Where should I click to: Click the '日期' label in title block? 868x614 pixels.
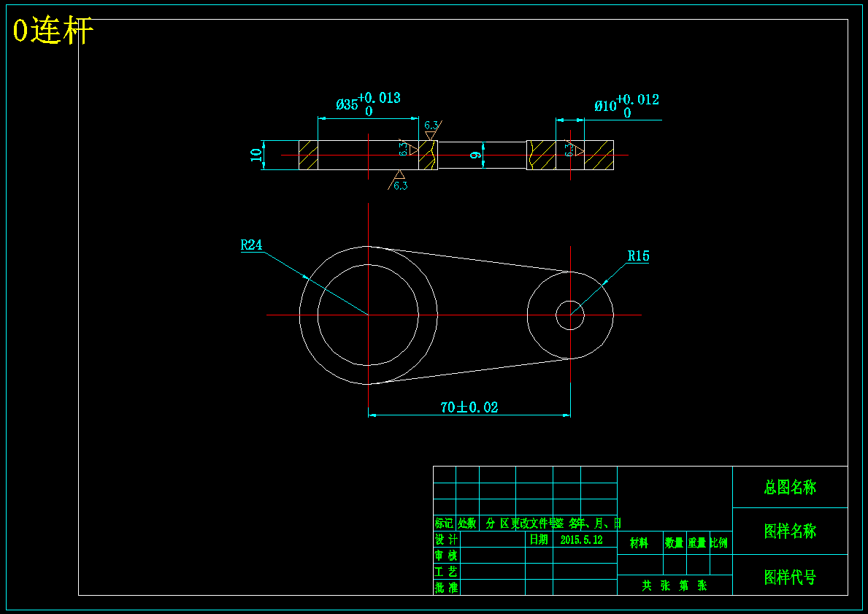click(x=539, y=540)
